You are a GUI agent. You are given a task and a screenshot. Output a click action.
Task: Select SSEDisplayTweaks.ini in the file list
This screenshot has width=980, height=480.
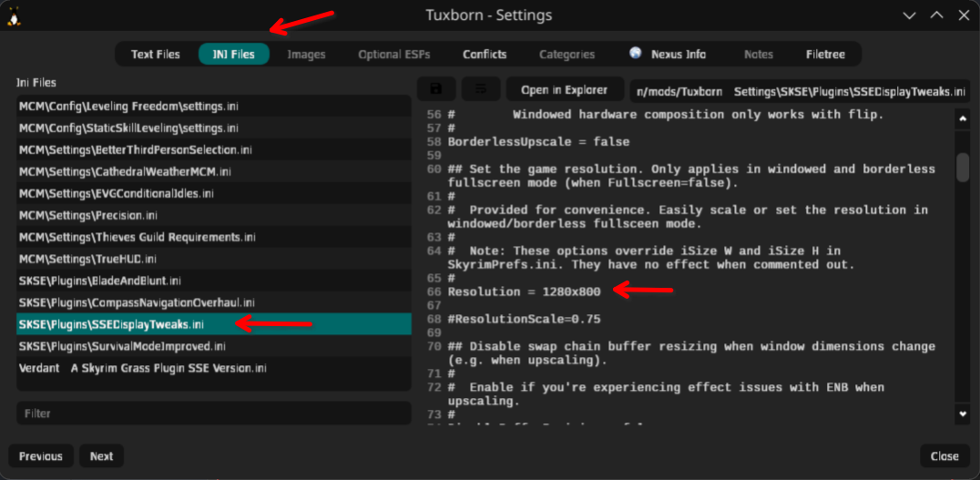pos(111,324)
